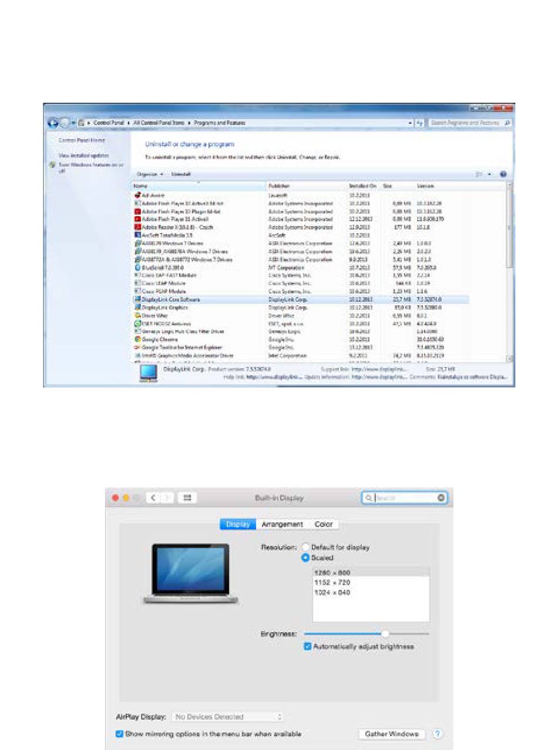Clear the search field with the X icon
Viewport: 558px width, 756px height.
coord(441,498)
